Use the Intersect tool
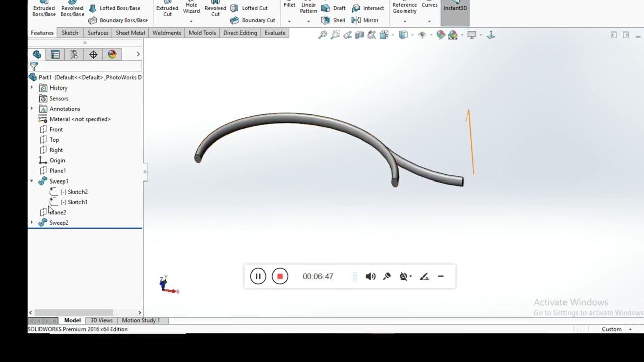The height and width of the screenshot is (362, 644). coord(368,8)
